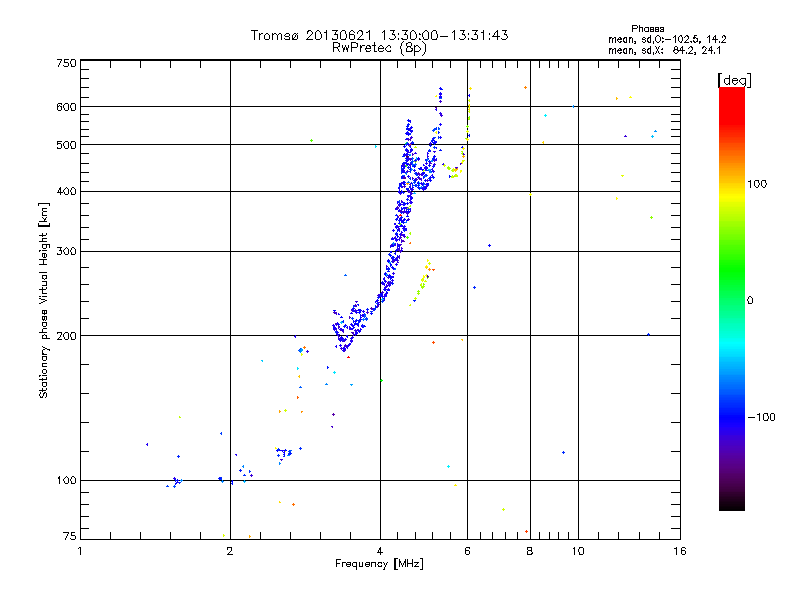Image resolution: width=800 pixels, height=600 pixels.
Task: Click the blue echo cluster just below 200 km
Action: click(345, 344)
